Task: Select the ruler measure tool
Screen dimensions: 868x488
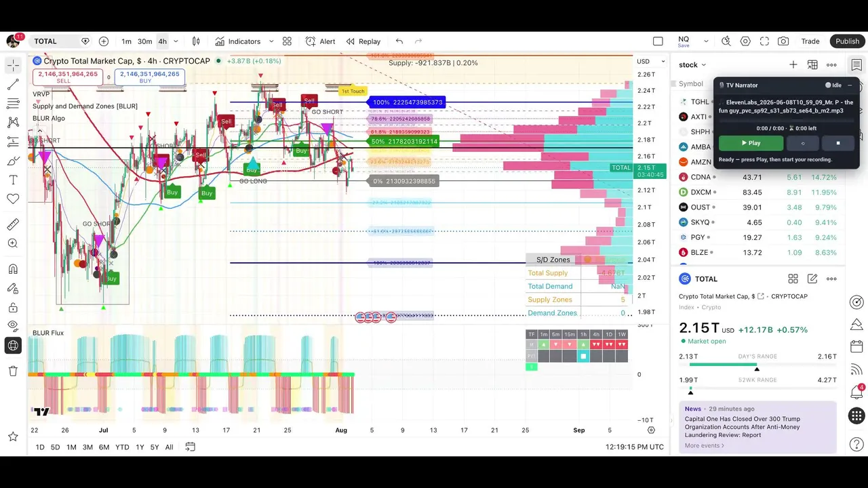Action: (x=13, y=224)
